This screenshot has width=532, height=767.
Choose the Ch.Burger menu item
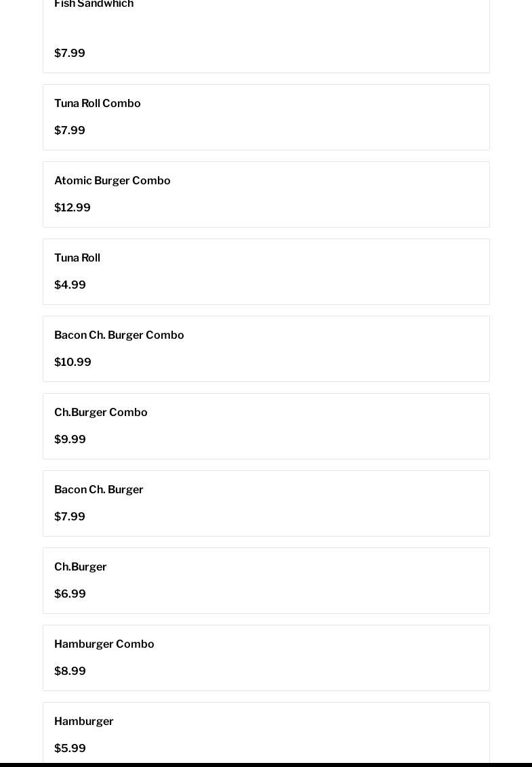(x=266, y=581)
